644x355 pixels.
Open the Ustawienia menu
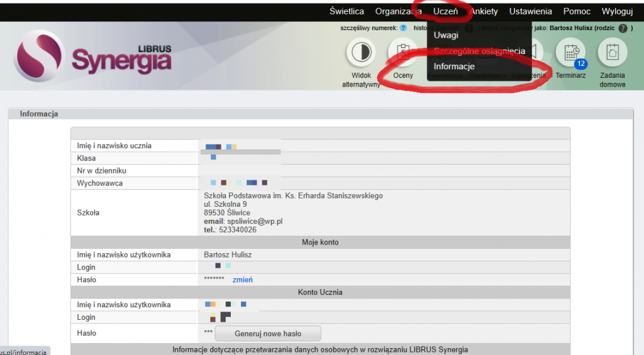(x=530, y=11)
